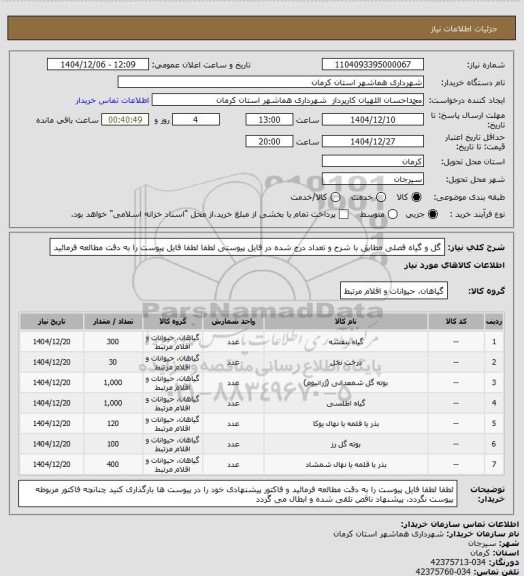This screenshot has height=576, width=524.
Task: Toggle the اسناد خزانه اسلامی payment checkbox
Action: pos(344,215)
